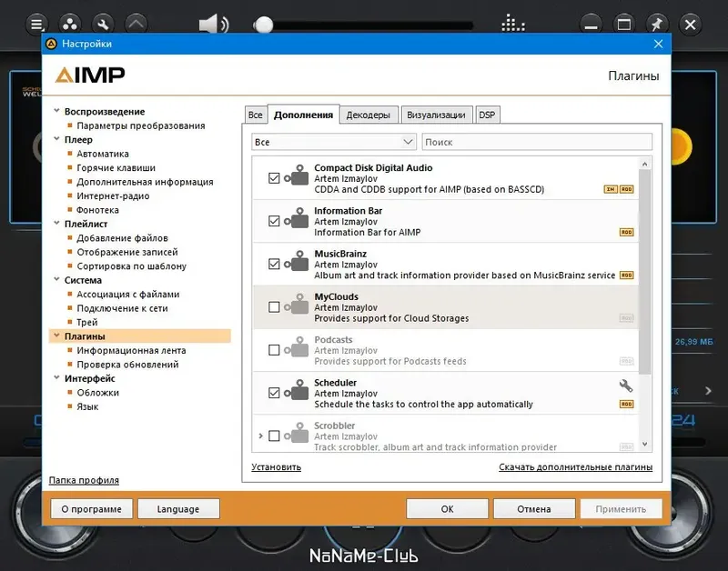This screenshot has width=728, height=571.
Task: Enable the MyClouds plugin checkbox
Action: click(274, 307)
